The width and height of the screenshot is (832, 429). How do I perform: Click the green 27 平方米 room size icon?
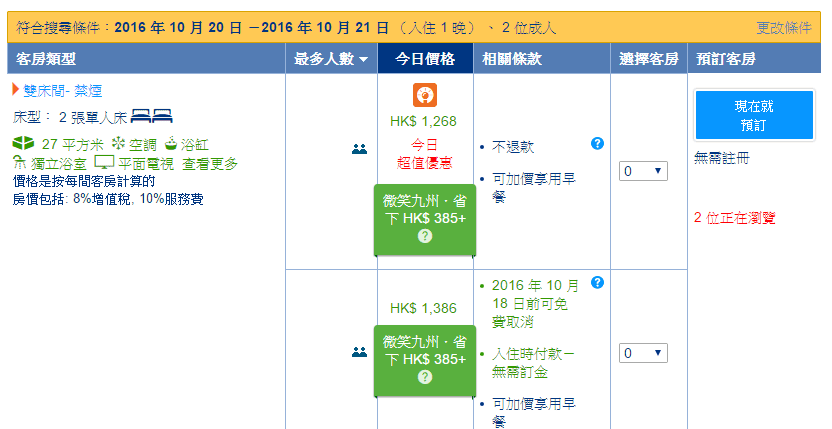coord(22,143)
